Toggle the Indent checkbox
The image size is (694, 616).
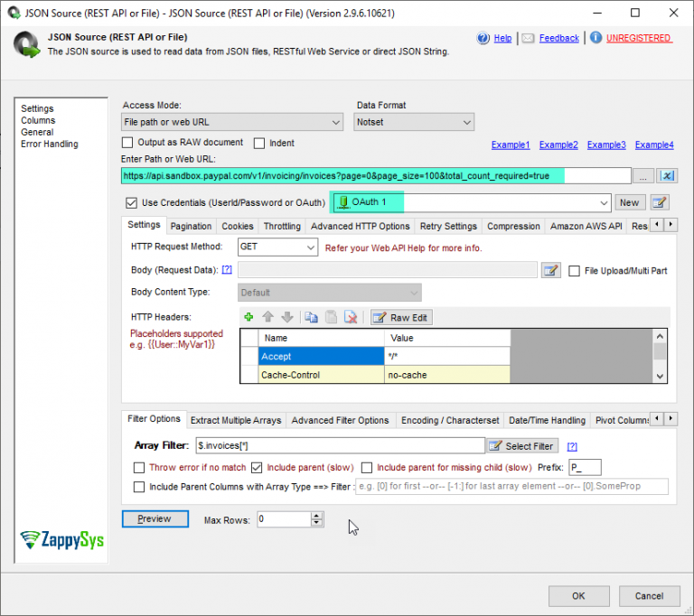click(x=259, y=143)
